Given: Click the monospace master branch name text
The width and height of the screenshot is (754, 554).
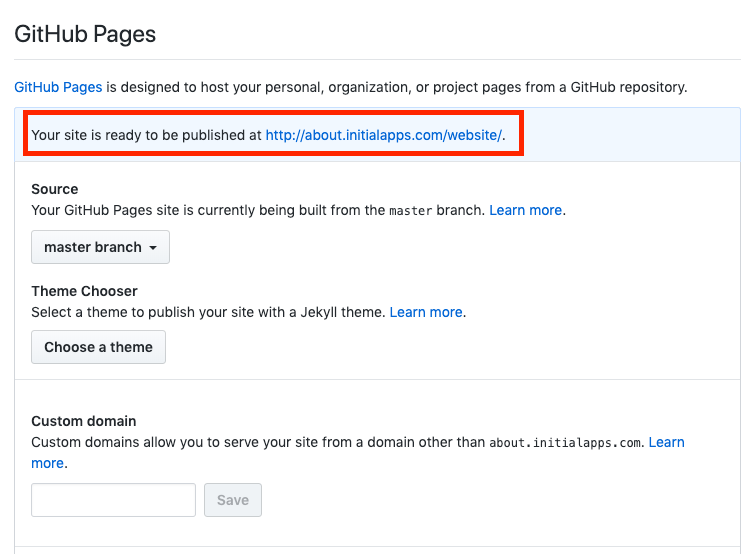Looking at the screenshot, I should (x=411, y=211).
